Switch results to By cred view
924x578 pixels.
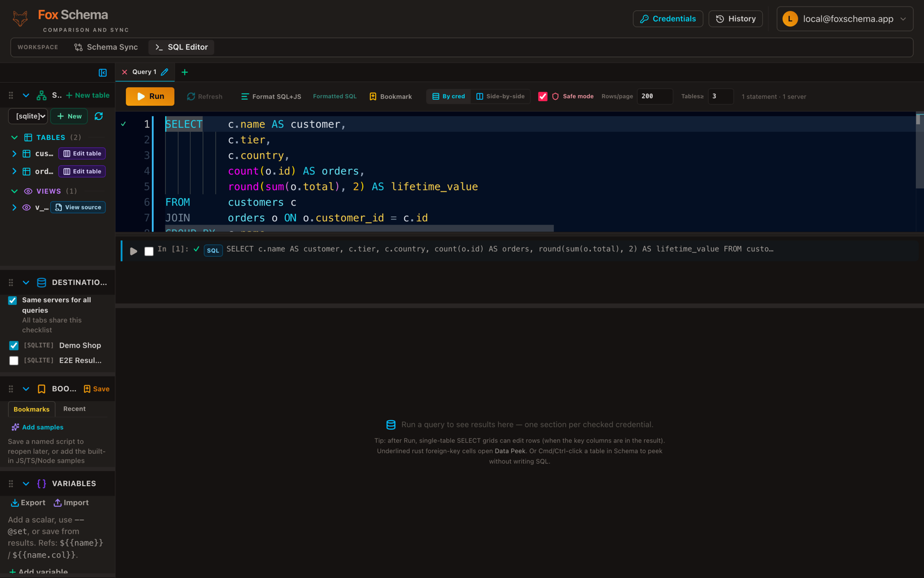pos(449,97)
